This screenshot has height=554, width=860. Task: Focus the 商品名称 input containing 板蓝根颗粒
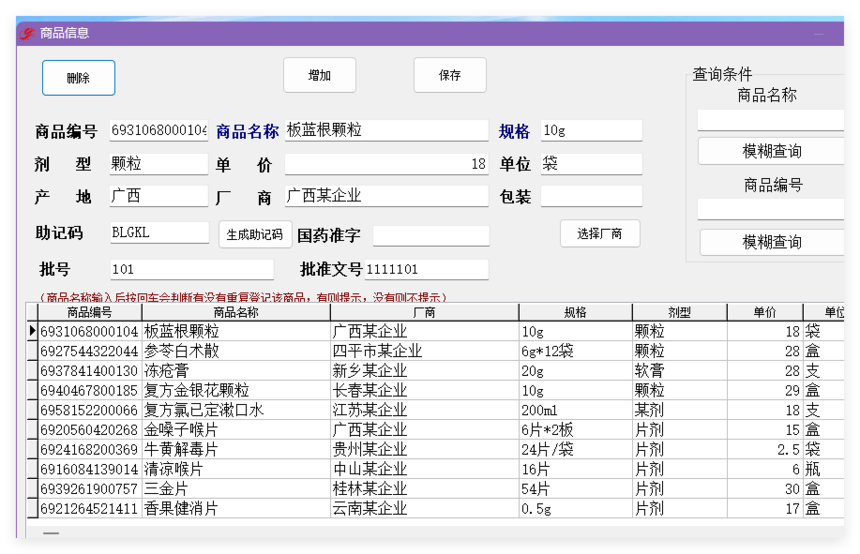click(386, 131)
